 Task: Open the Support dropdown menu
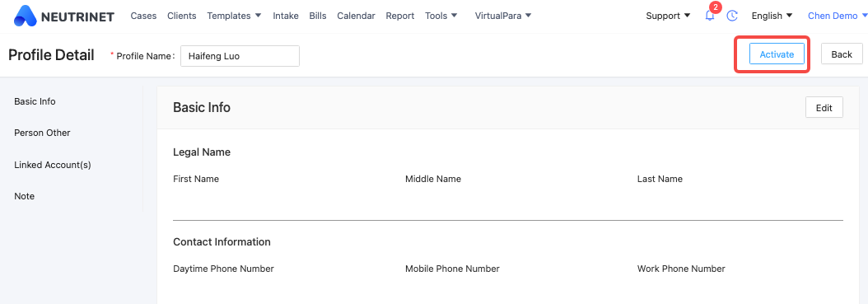pos(668,16)
